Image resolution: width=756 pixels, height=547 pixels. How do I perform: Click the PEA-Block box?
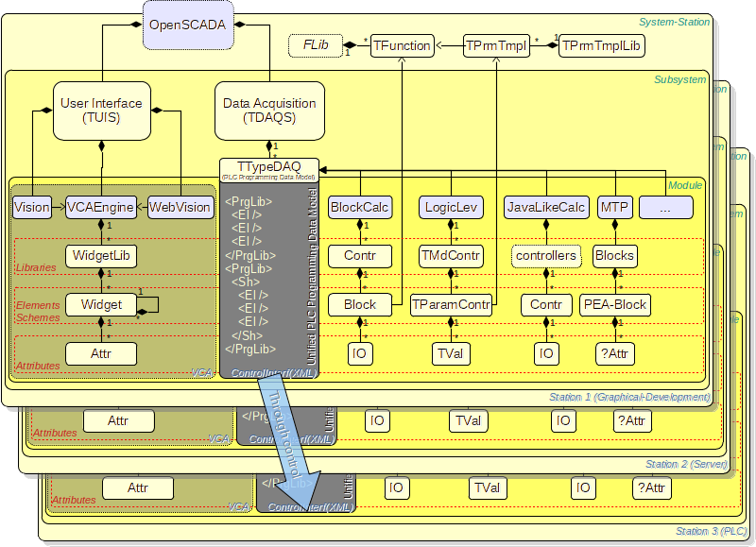(x=615, y=304)
